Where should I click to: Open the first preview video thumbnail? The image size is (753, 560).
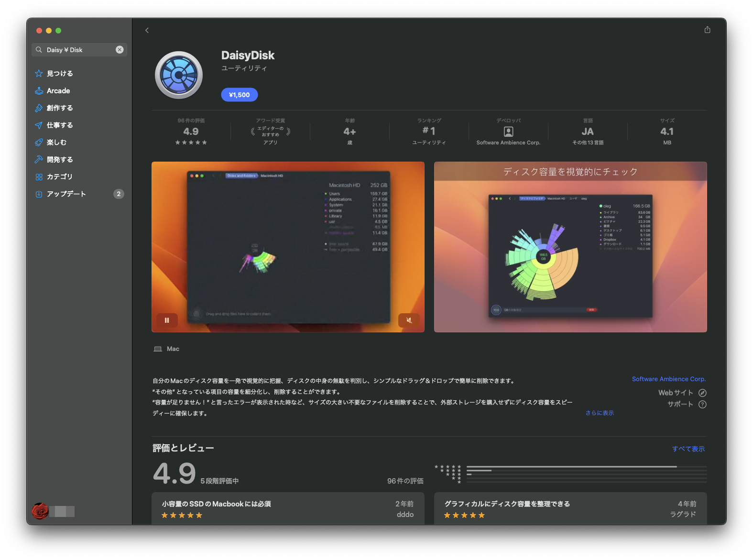pos(288,247)
